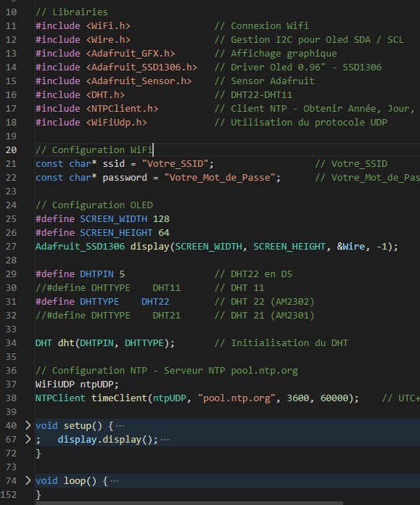Image resolution: width=420 pixels, height=505 pixels.
Task: Click line number 152 in the gutter
Action: tap(9, 494)
